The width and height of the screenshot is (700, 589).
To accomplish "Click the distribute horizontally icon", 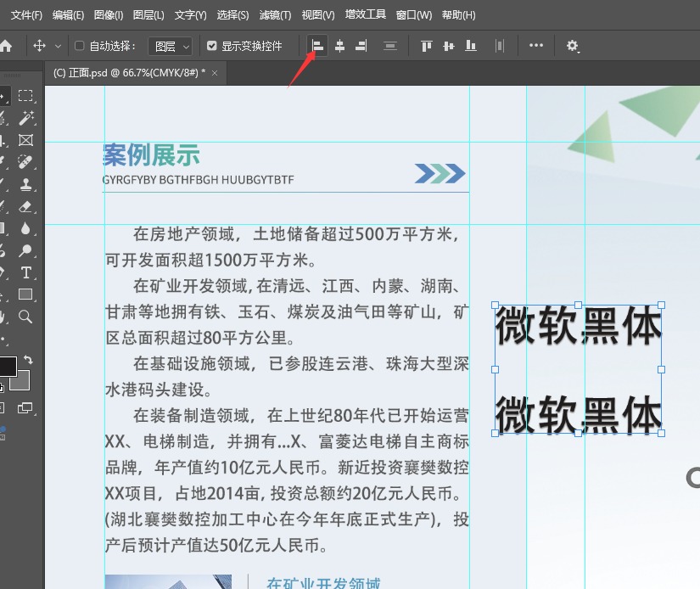I will click(x=500, y=46).
